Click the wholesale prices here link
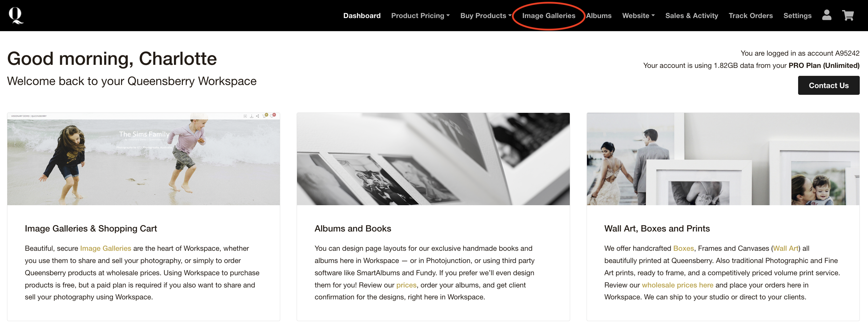 [677, 285]
